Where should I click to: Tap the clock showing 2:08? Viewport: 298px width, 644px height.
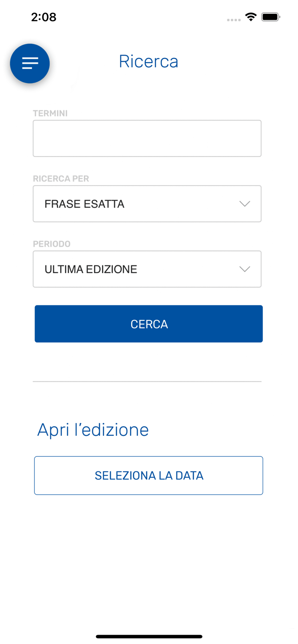(x=43, y=17)
